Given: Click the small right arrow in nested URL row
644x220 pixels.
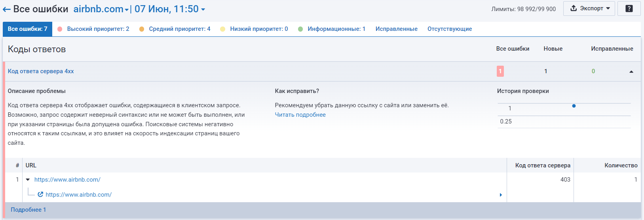Looking at the screenshot, I should pyautogui.click(x=501, y=195).
